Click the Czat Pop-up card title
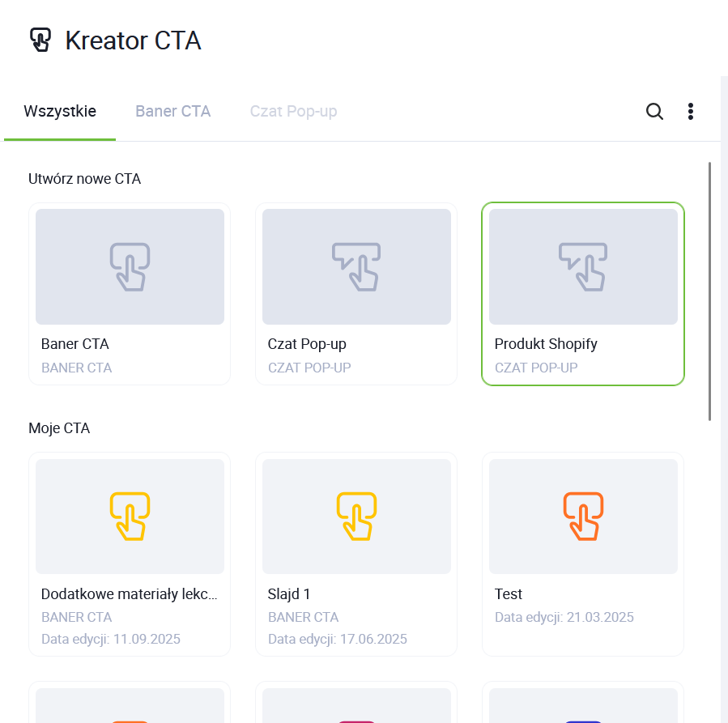The height and width of the screenshot is (723, 728). [307, 344]
